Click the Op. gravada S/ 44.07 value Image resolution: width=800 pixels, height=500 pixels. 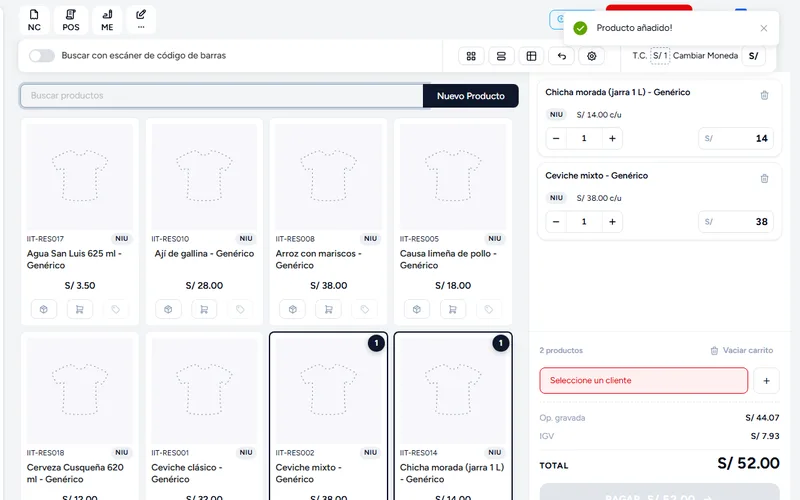pos(762,418)
